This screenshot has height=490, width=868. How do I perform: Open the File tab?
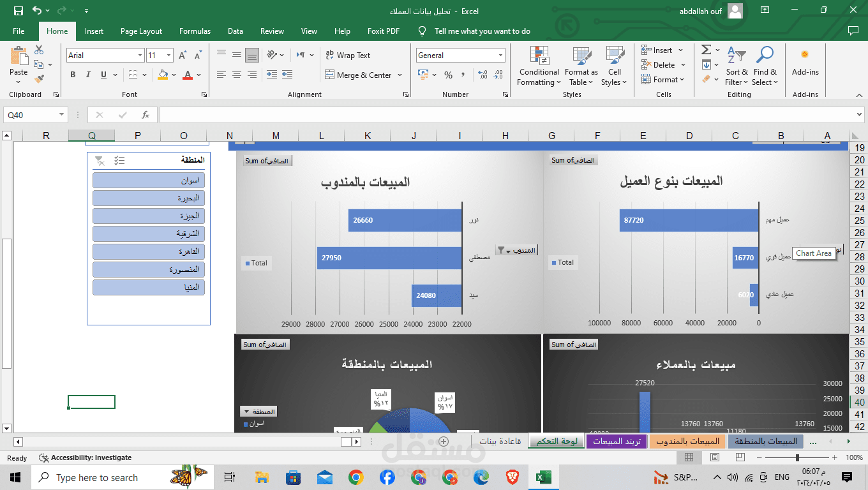tap(19, 31)
